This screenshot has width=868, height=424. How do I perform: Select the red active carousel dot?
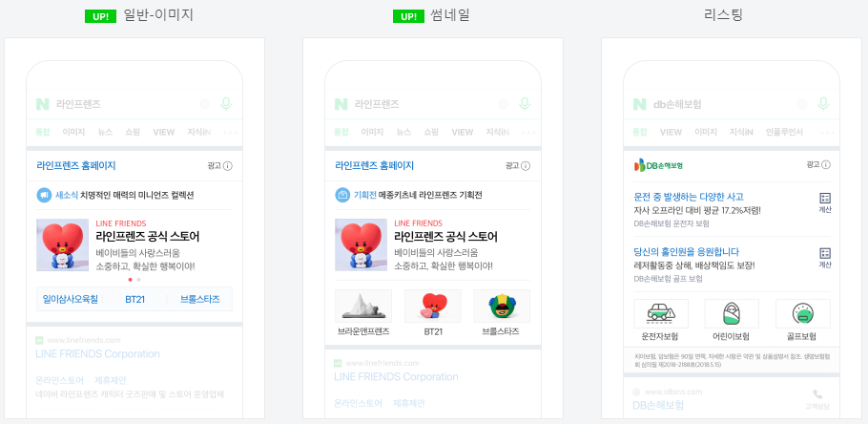click(x=130, y=280)
